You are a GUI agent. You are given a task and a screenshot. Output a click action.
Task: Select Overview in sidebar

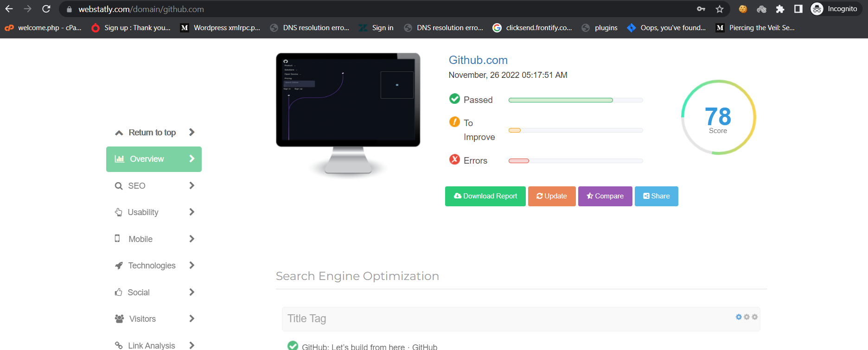click(154, 159)
